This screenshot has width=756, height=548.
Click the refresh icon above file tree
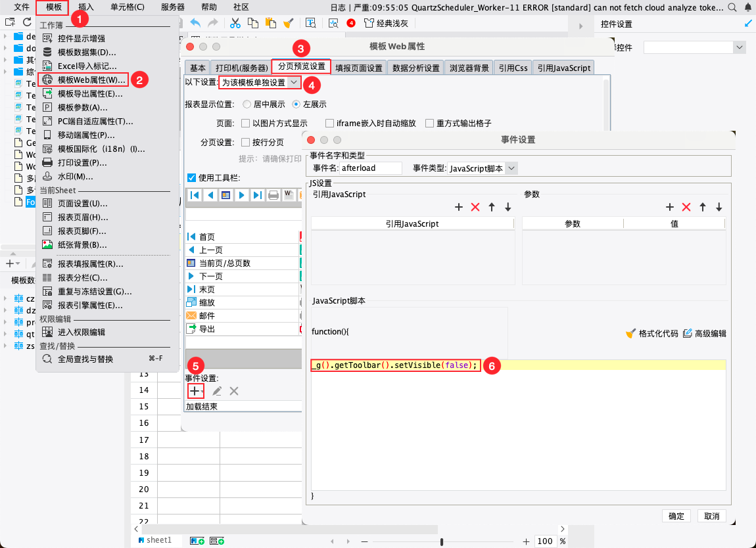click(27, 22)
